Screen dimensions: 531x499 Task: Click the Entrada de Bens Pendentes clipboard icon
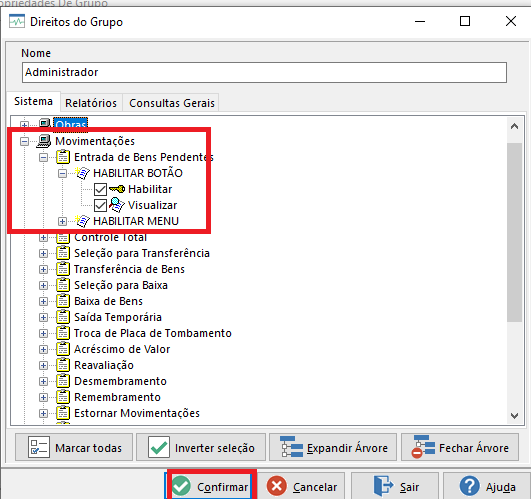[63, 157]
